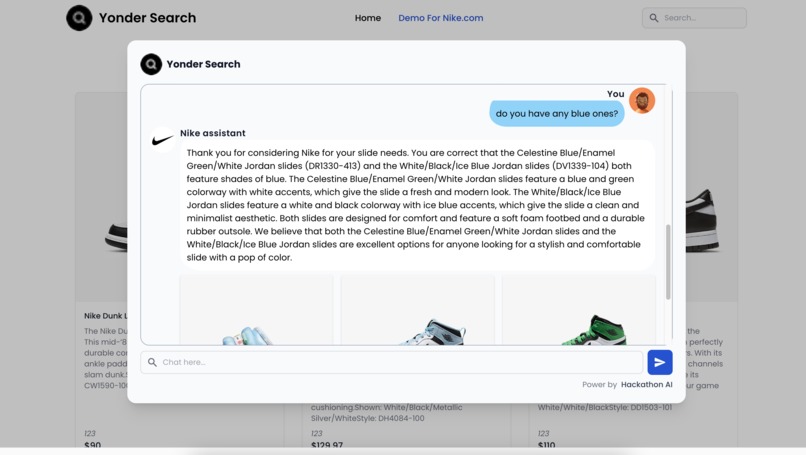
Task: Click the Yonder Search logo inside chat dialog
Action: point(151,64)
